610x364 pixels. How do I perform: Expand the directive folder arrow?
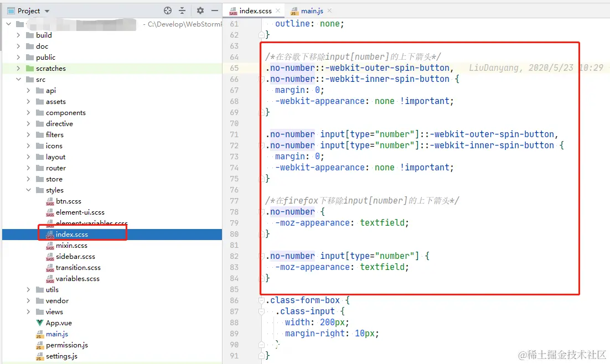[x=28, y=124]
